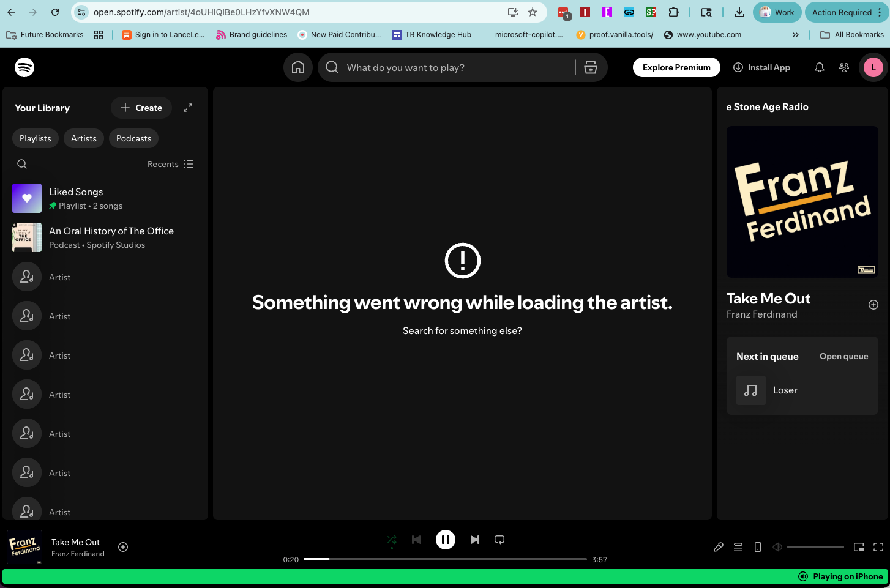Open the Work profile menu in Chrome

pos(777,12)
